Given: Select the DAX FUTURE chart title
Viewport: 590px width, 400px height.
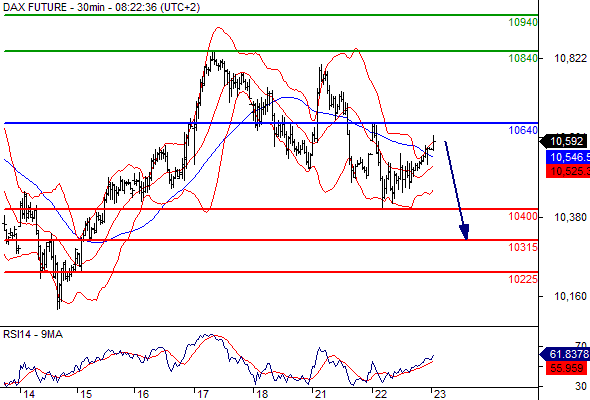Looking at the screenshot, I should [x=102, y=7].
